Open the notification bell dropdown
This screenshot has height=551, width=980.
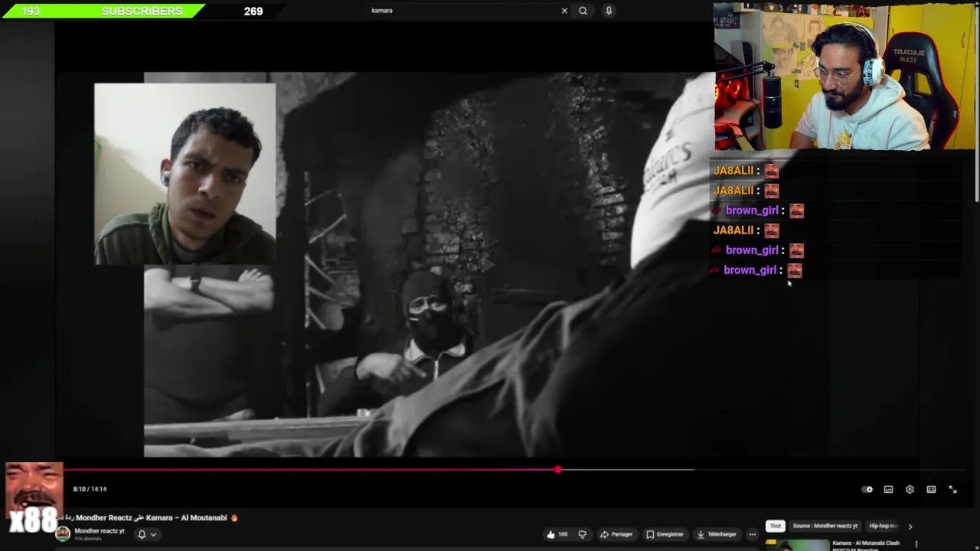[146, 534]
